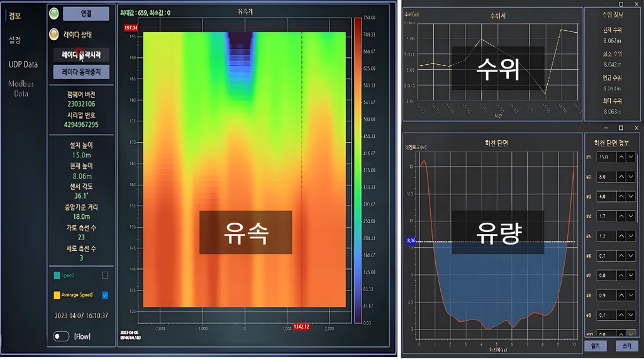The width and height of the screenshot is (644, 359).
Task: Click the red 197.04 marker label
Action: click(x=131, y=28)
